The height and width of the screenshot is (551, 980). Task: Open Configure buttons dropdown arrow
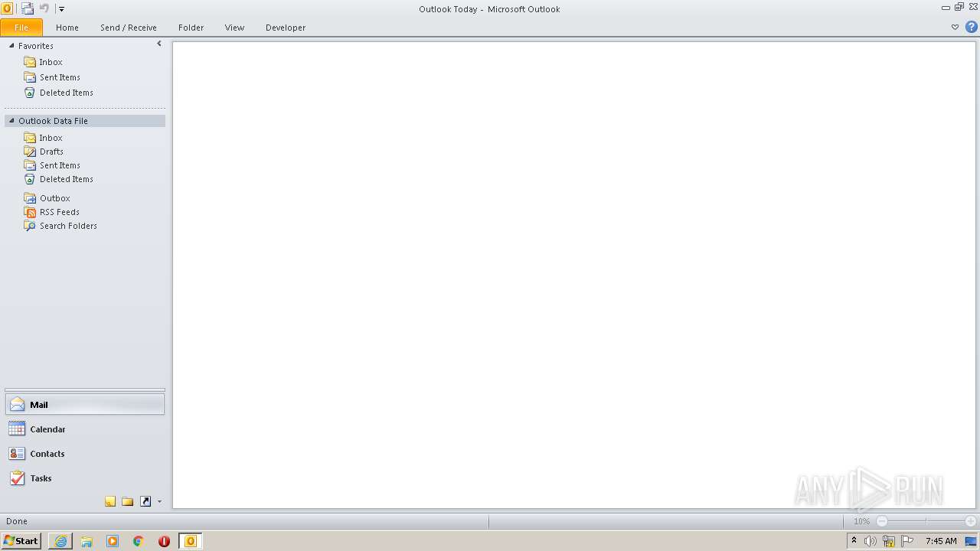159,502
